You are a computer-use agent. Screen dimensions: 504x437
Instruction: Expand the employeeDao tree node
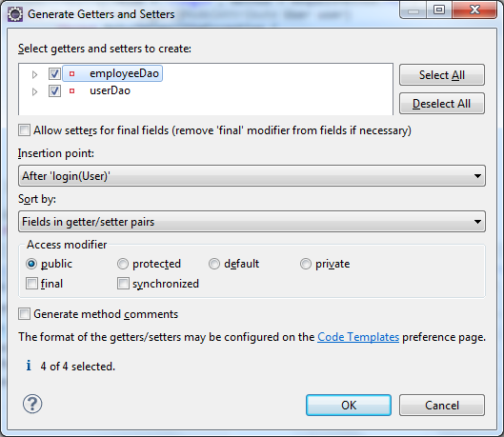(34, 74)
